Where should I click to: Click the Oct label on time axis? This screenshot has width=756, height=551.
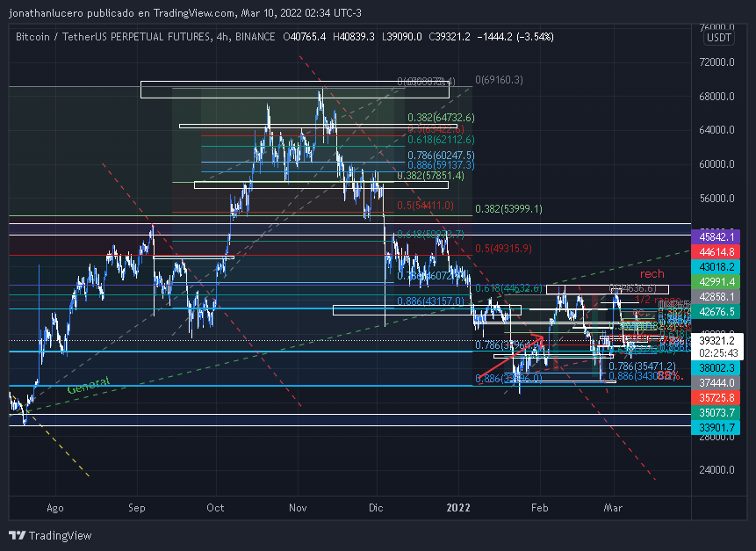click(215, 508)
